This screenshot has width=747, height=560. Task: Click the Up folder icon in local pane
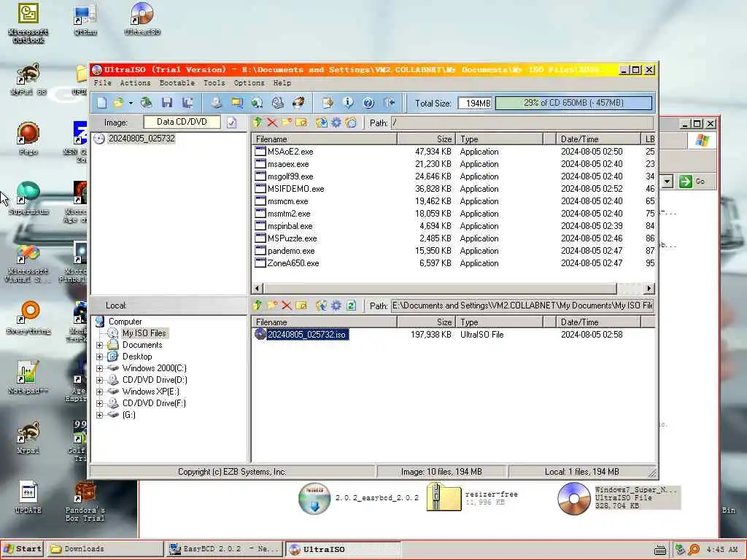258,306
